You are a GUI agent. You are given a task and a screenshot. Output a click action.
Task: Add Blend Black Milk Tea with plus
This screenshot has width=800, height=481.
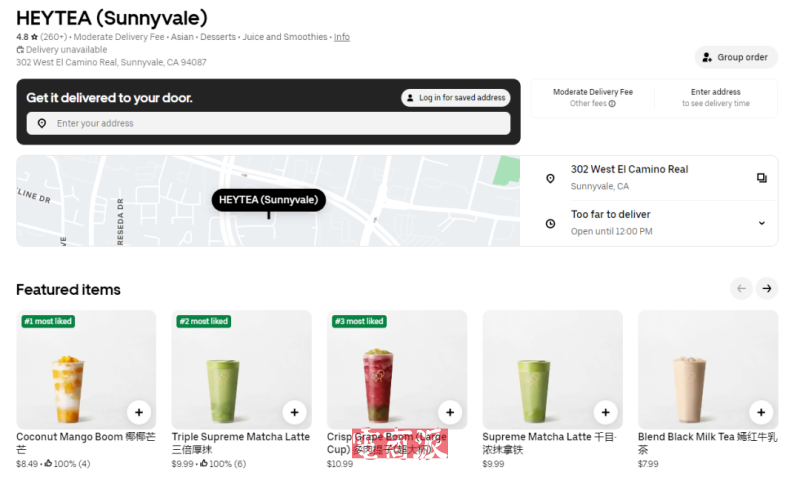pyautogui.click(x=761, y=412)
